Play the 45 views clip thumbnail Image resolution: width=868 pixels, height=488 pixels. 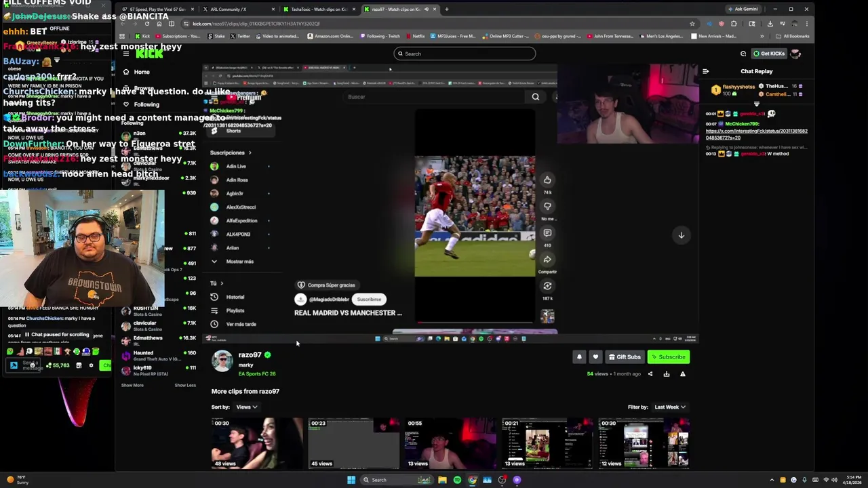pyautogui.click(x=354, y=443)
